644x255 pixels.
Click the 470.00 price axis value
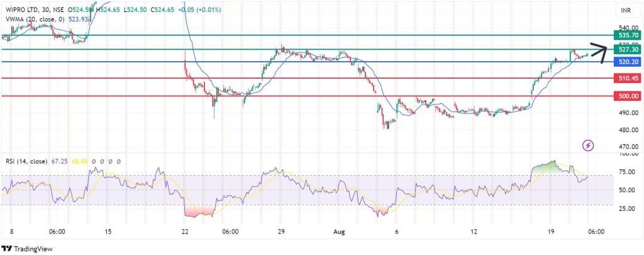[x=629, y=147]
